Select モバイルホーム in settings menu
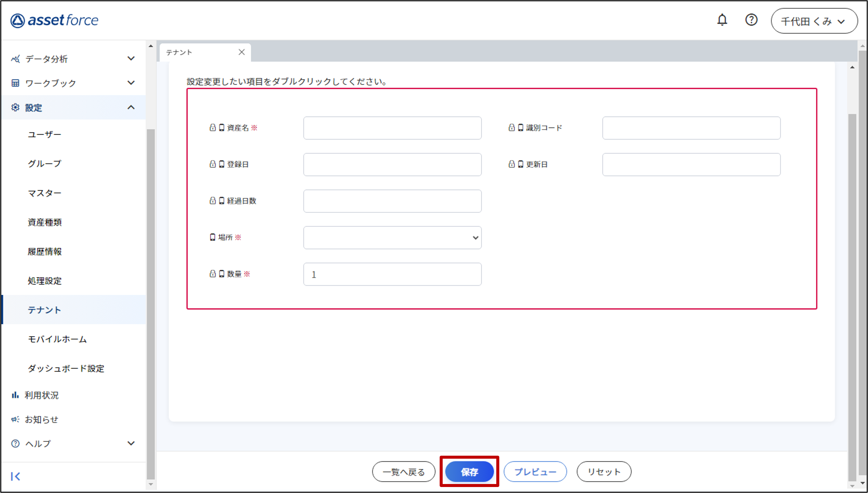 [57, 339]
